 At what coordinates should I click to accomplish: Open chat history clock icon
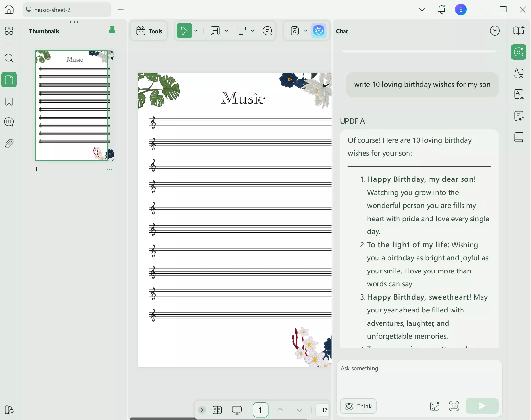(x=495, y=31)
